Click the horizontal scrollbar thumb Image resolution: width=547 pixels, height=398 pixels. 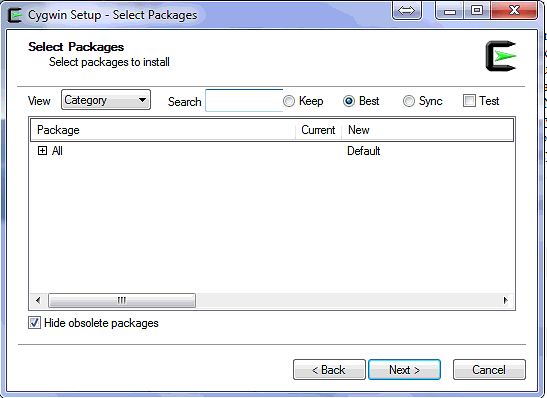click(x=122, y=300)
